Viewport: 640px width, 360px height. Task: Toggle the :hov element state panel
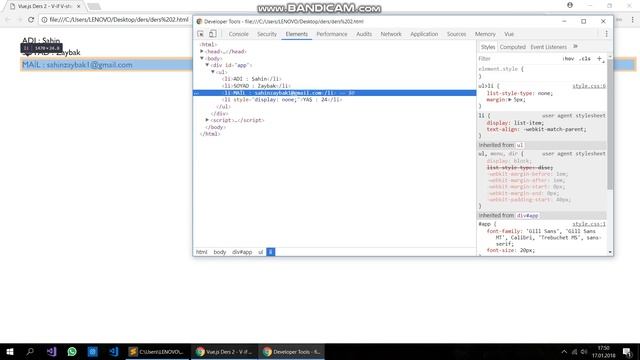pyautogui.click(x=568, y=59)
